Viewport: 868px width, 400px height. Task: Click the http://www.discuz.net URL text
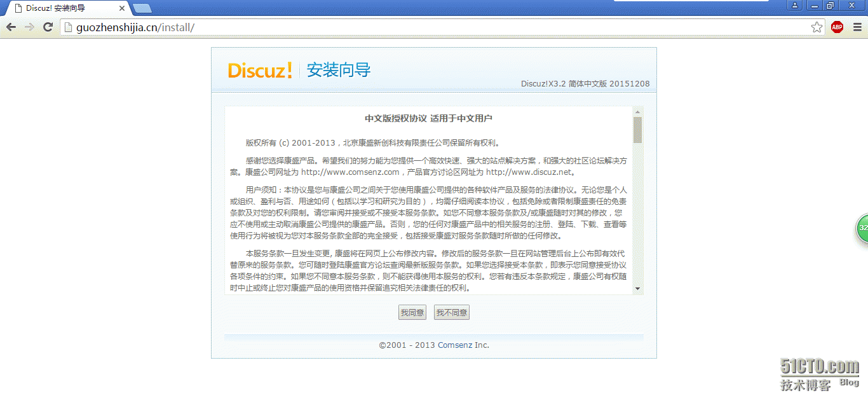pyautogui.click(x=529, y=172)
